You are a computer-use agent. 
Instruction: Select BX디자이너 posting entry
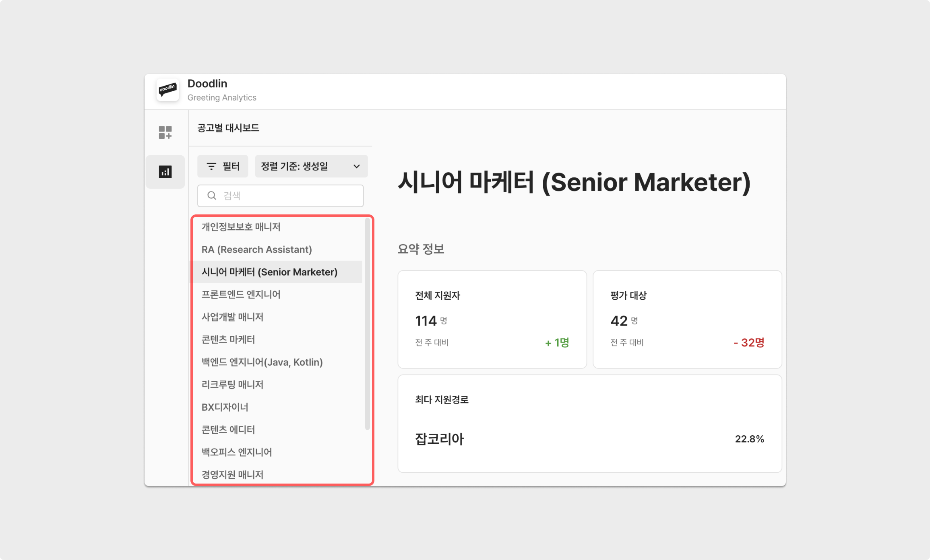(x=225, y=407)
